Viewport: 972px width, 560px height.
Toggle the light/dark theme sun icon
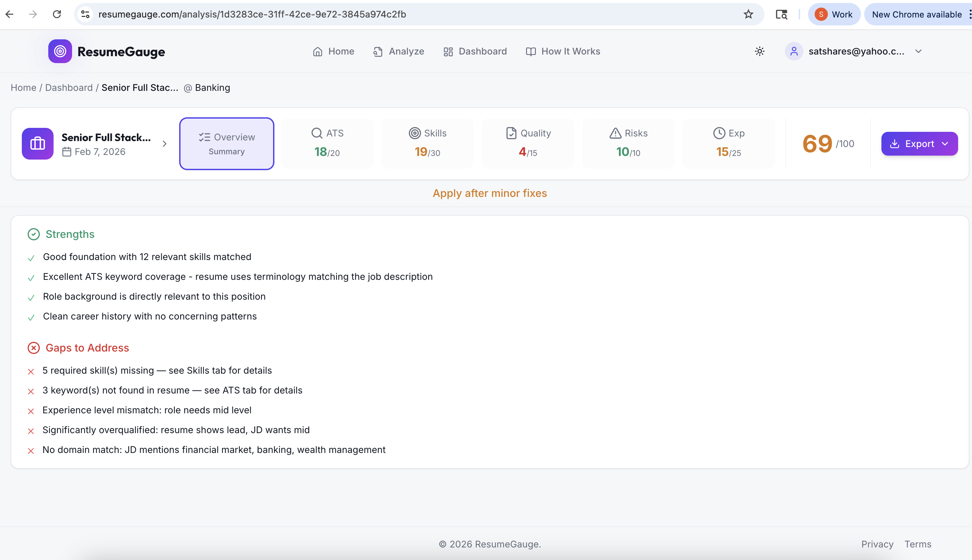760,51
